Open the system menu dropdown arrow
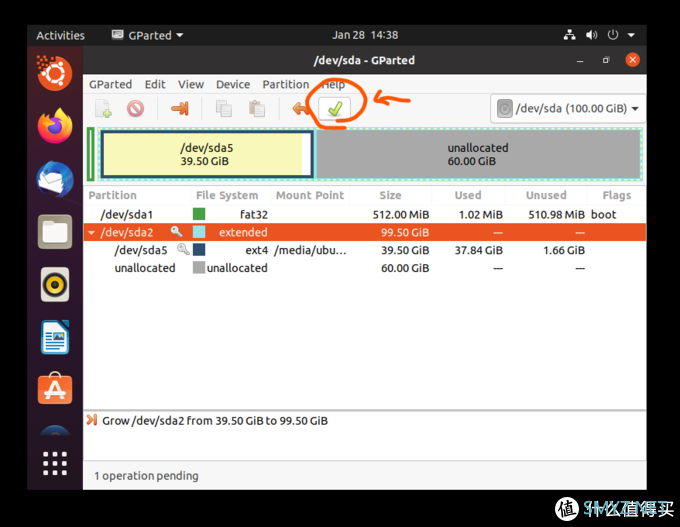Screen dimensions: 680x527 [631, 35]
